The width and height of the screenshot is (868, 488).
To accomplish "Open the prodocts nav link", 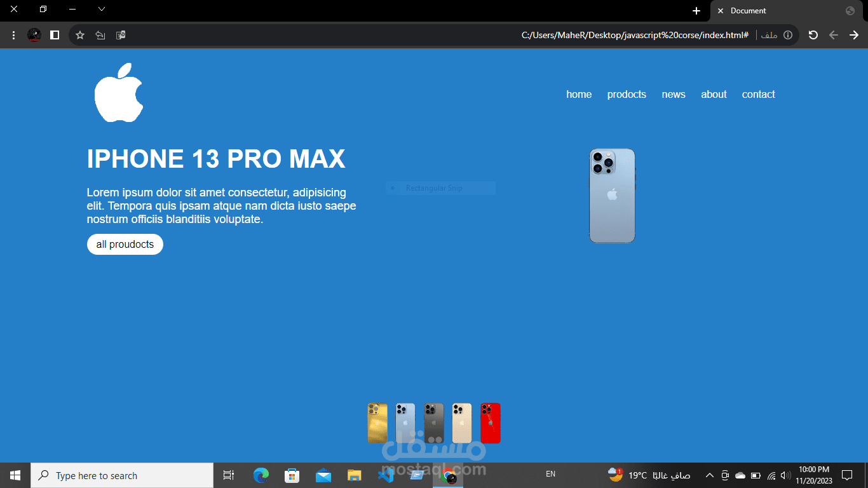I will (627, 94).
